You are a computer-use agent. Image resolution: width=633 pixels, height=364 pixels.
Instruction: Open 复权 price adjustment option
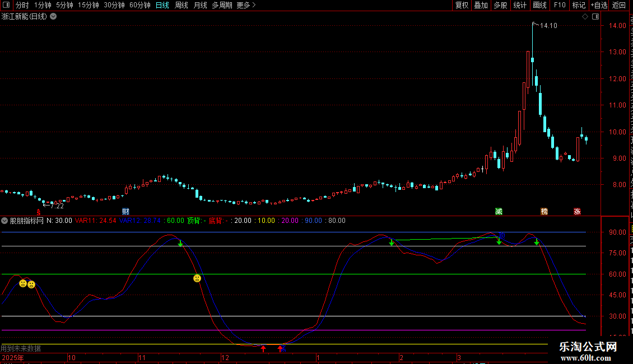point(462,5)
